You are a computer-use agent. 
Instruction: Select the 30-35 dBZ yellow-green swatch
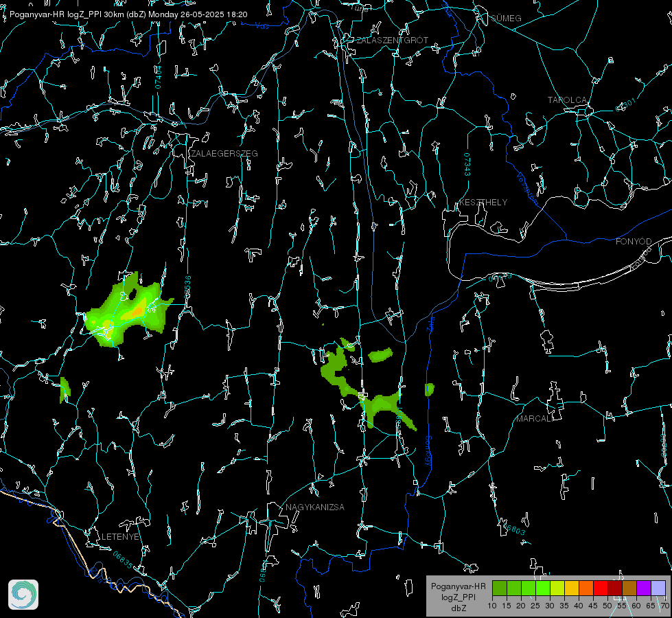557,588
